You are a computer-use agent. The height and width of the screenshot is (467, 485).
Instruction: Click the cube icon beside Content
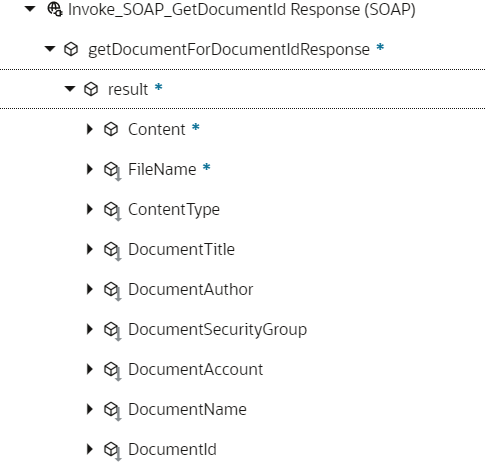point(111,129)
